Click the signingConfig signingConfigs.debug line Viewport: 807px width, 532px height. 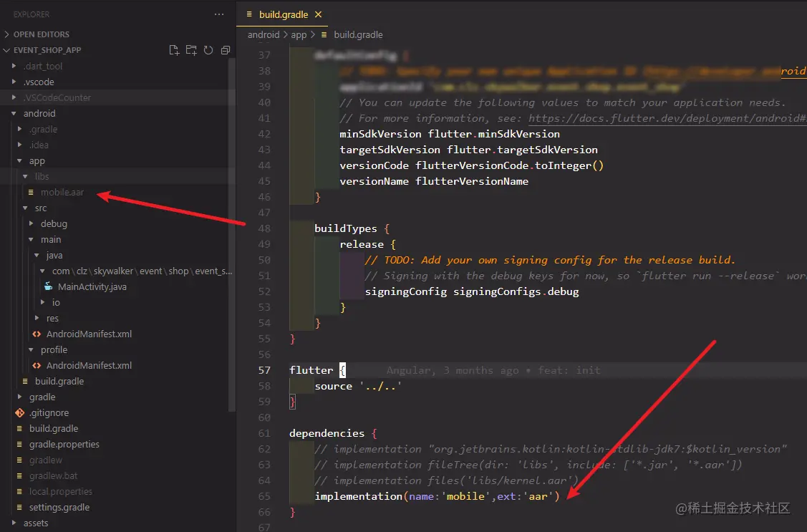(x=472, y=291)
